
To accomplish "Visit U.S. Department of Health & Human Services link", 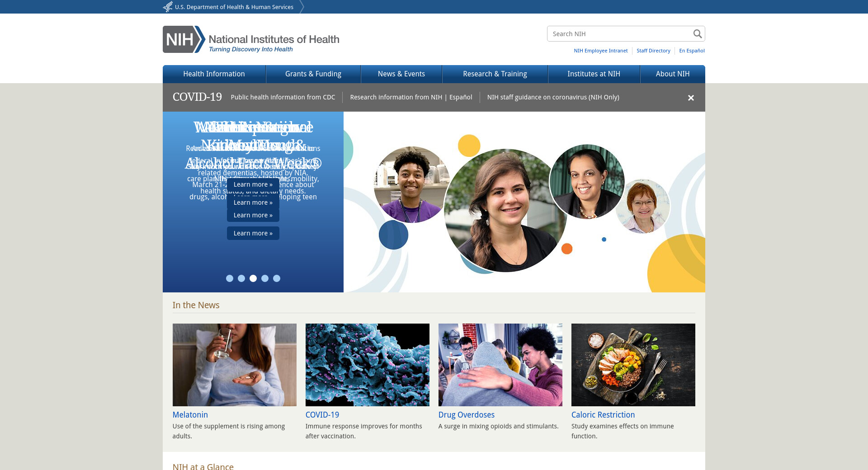I will 234,7.
